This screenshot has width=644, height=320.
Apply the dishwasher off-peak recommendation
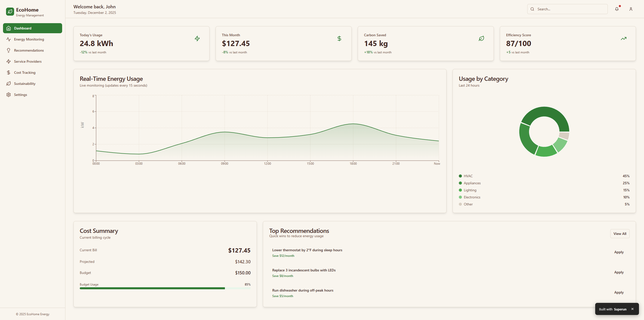tap(619, 292)
